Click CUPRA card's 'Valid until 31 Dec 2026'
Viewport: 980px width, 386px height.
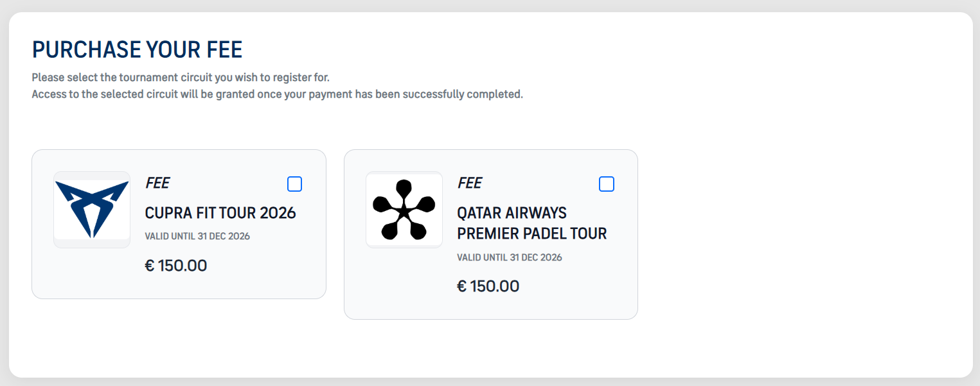197,236
